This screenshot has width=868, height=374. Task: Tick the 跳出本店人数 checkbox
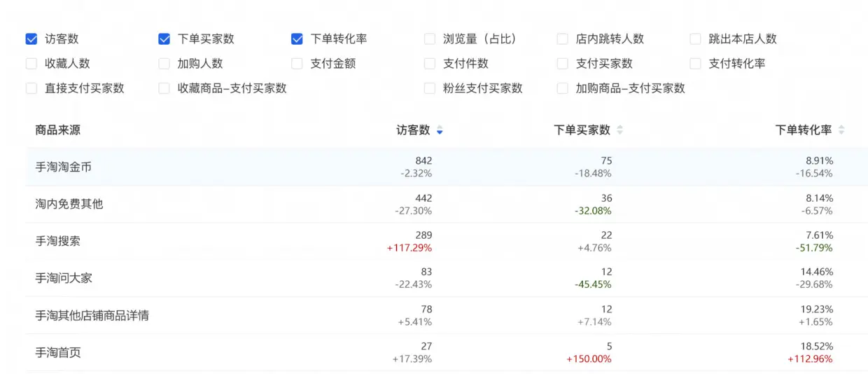(695, 39)
